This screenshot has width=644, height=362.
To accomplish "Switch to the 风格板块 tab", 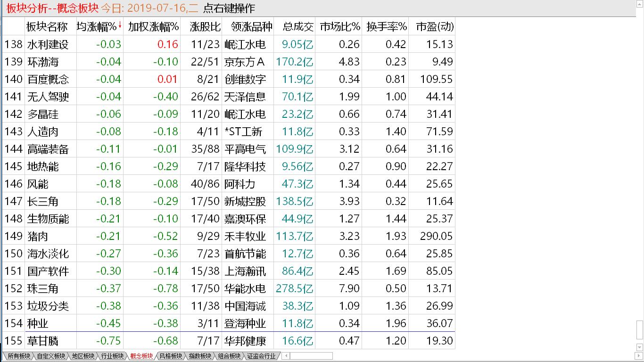I will [171, 356].
